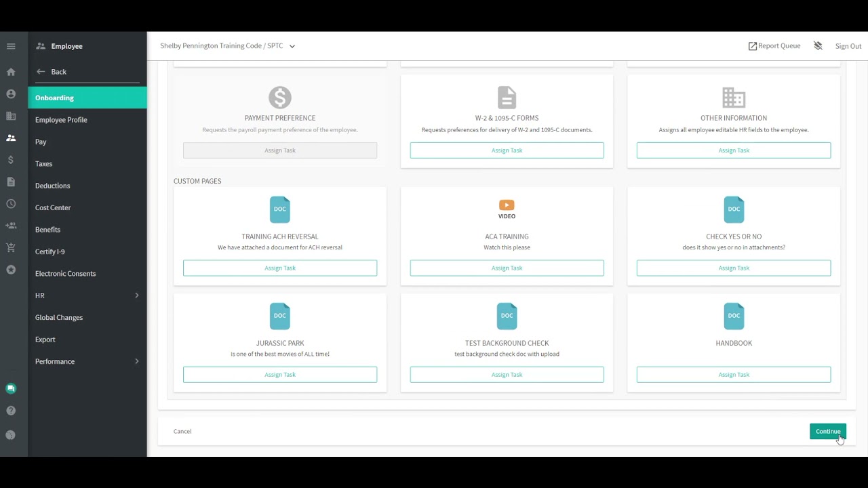
Task: Click the Handbook DOC icon
Action: tap(734, 317)
